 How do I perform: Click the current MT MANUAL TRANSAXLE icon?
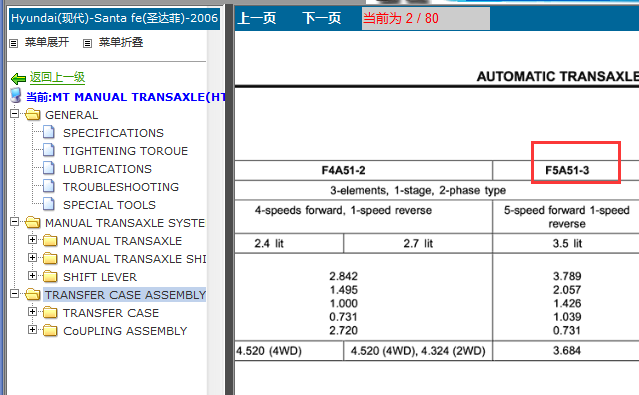tap(16, 96)
